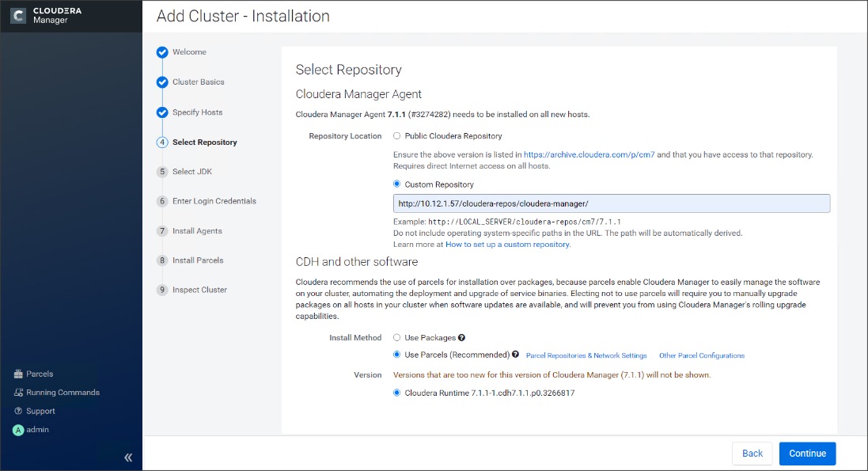
Task: Click the Repository Location label
Action: 346,136
